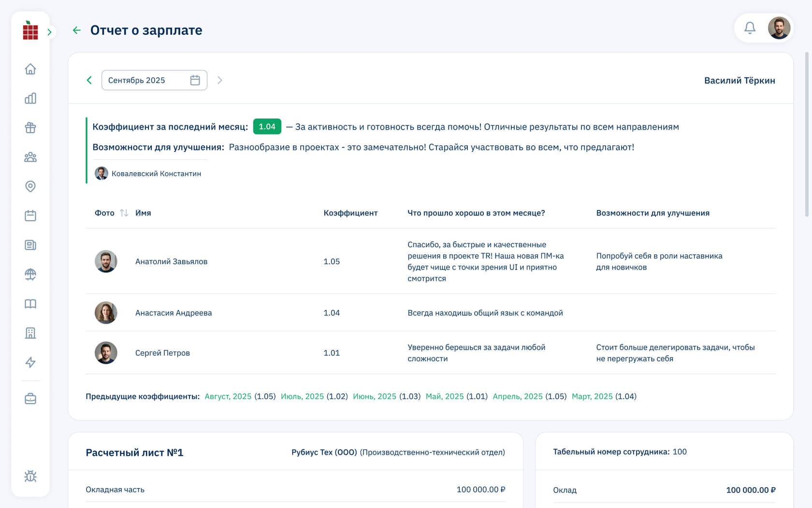Open the home icon in sidebar
The width and height of the screenshot is (812, 508).
30,69
